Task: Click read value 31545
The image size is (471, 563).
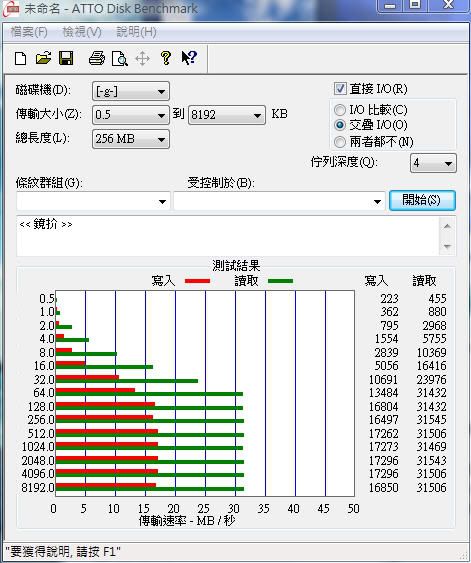Action: click(x=432, y=420)
